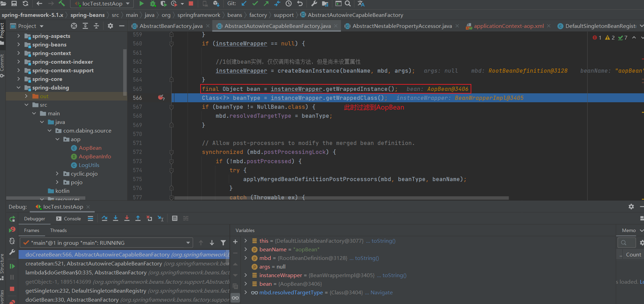Run with coverage shield icon
Screen dimensions: 644x304
coord(164,3)
